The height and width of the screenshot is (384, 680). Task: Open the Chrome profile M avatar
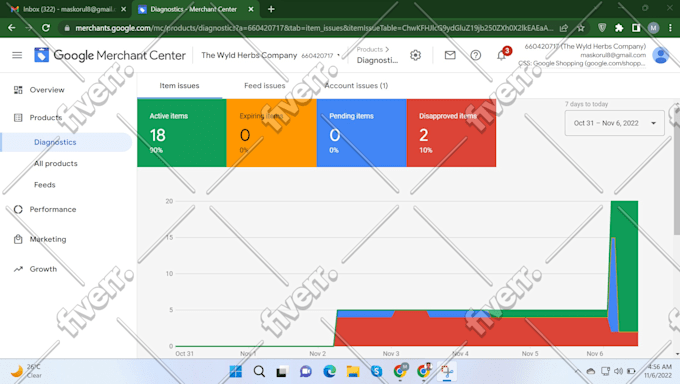tap(653, 28)
